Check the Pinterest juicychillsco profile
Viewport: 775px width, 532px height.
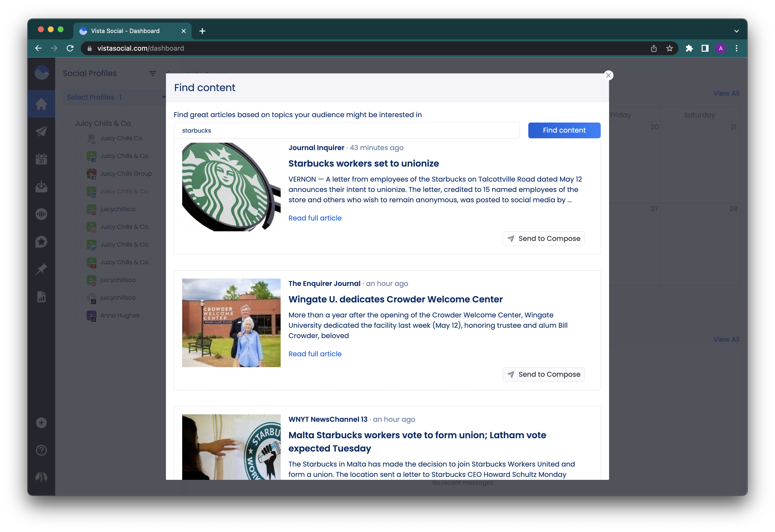tap(79, 209)
